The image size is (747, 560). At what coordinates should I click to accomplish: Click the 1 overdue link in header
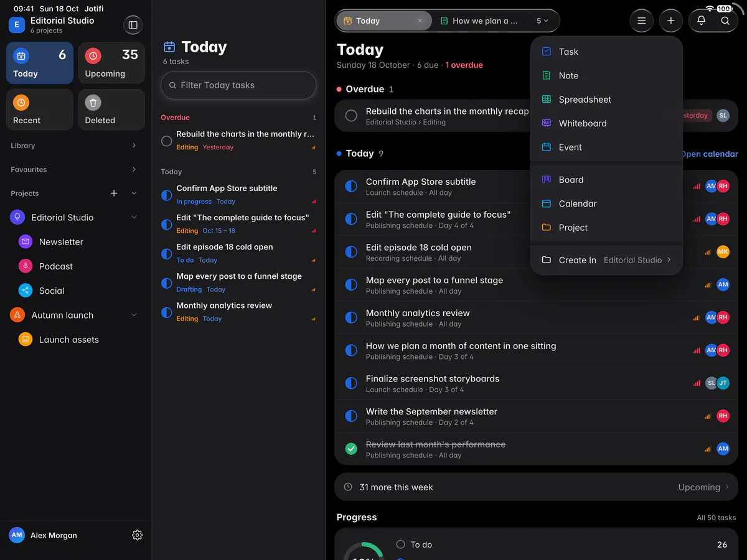pos(464,65)
